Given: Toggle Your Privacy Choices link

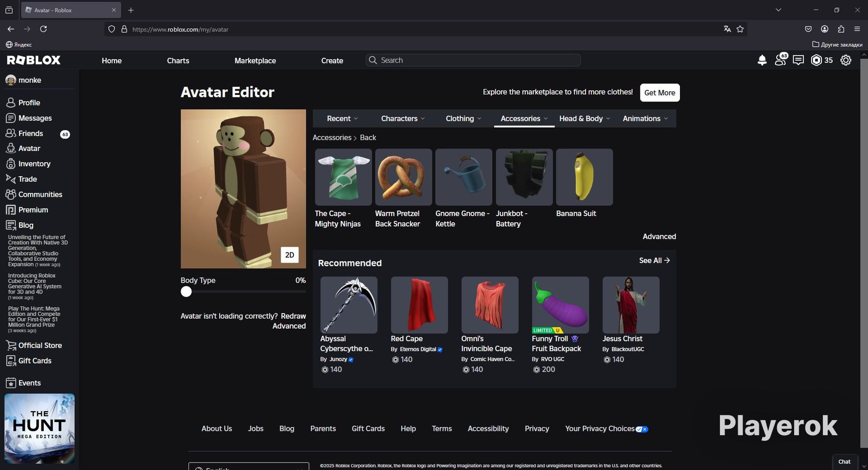Looking at the screenshot, I should click(x=607, y=429).
